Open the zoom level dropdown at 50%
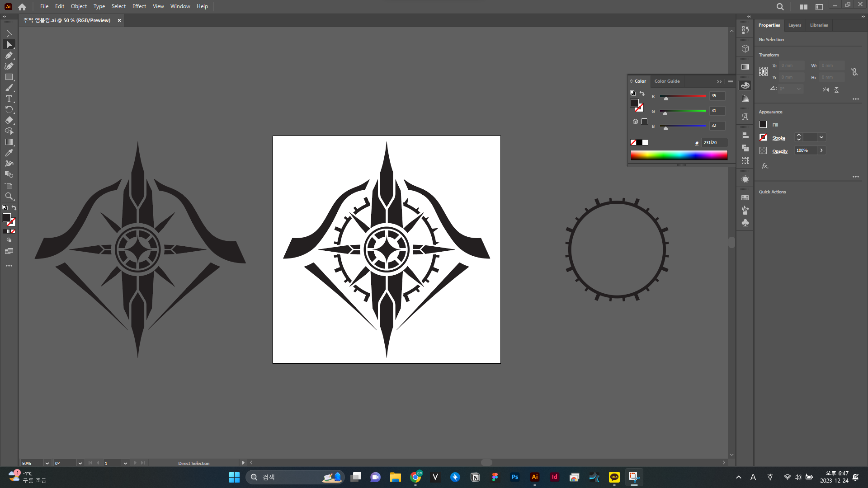868x488 pixels. tap(47, 463)
